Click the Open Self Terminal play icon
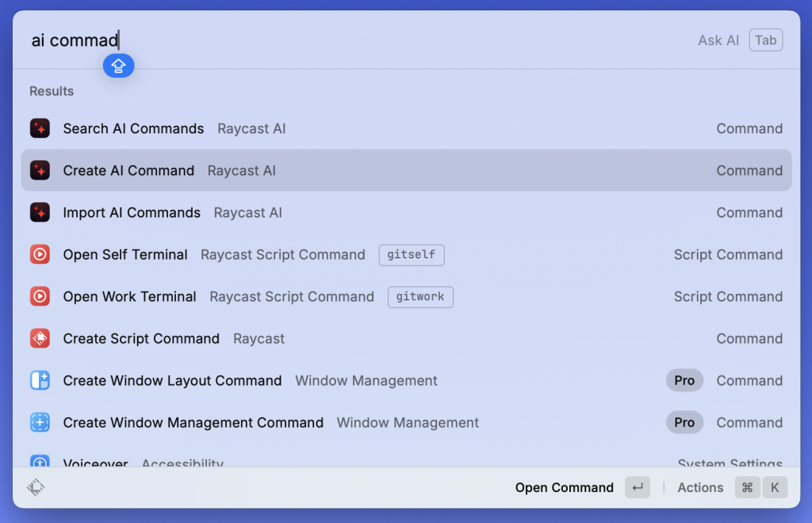The width and height of the screenshot is (812, 523). [x=40, y=254]
